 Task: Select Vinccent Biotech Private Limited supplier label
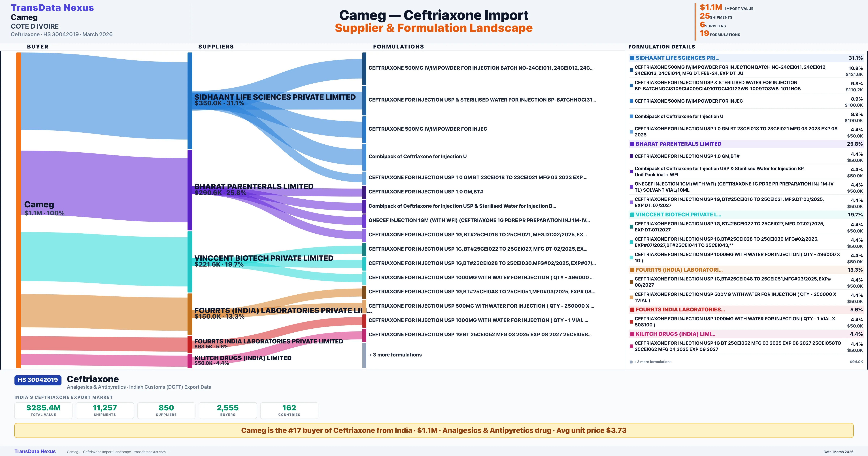263,258
